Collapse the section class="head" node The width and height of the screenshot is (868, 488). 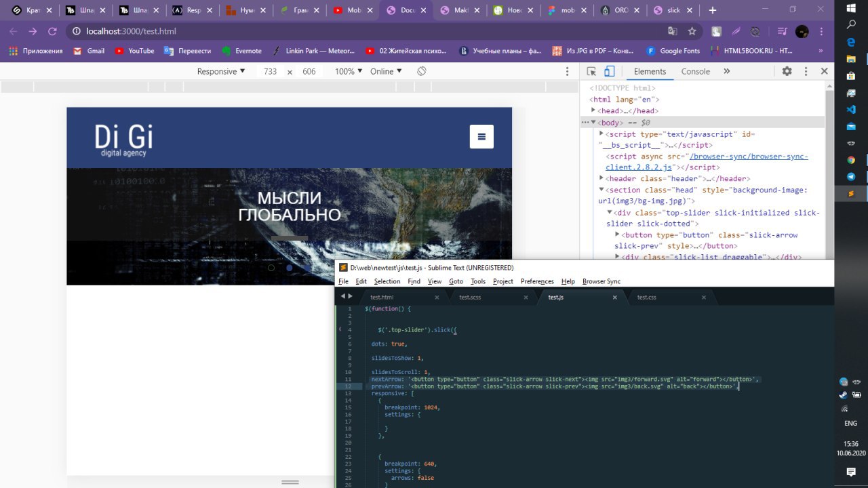pos(601,190)
